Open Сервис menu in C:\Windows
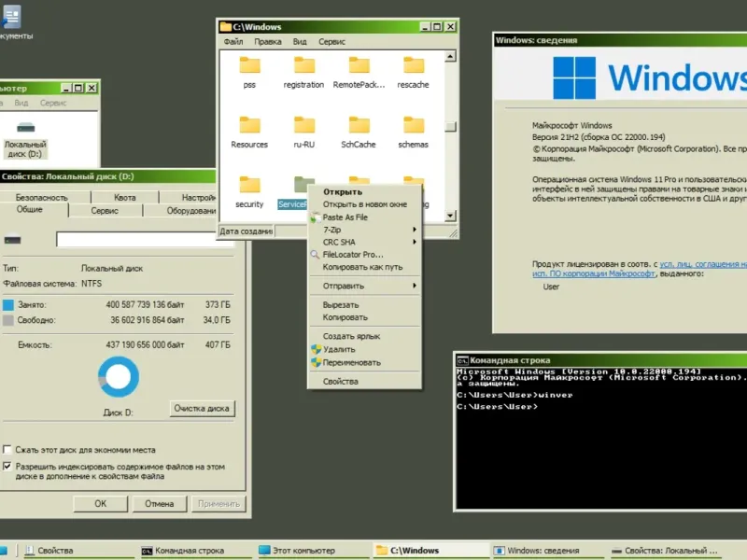 [x=331, y=42]
